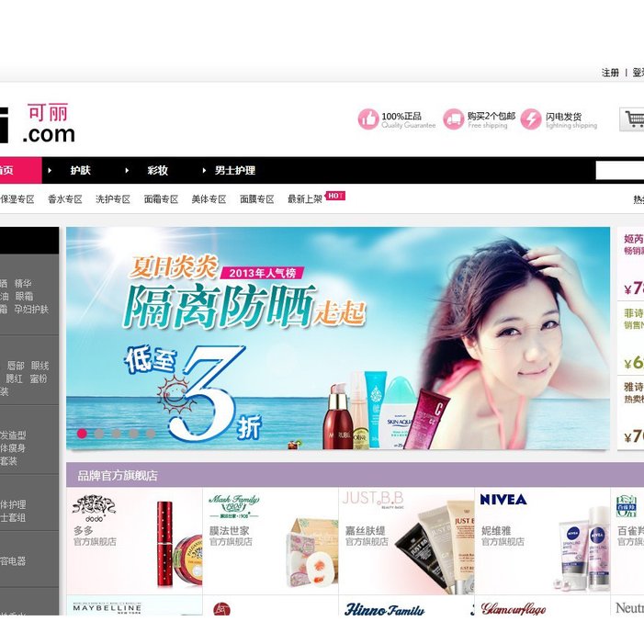
Task: Open the 香水专区 sub-navigation link
Action: point(65,199)
